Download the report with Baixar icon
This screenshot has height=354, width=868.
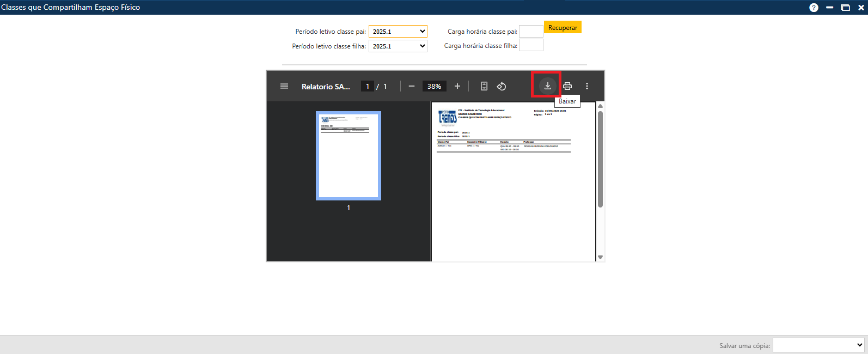click(547, 86)
